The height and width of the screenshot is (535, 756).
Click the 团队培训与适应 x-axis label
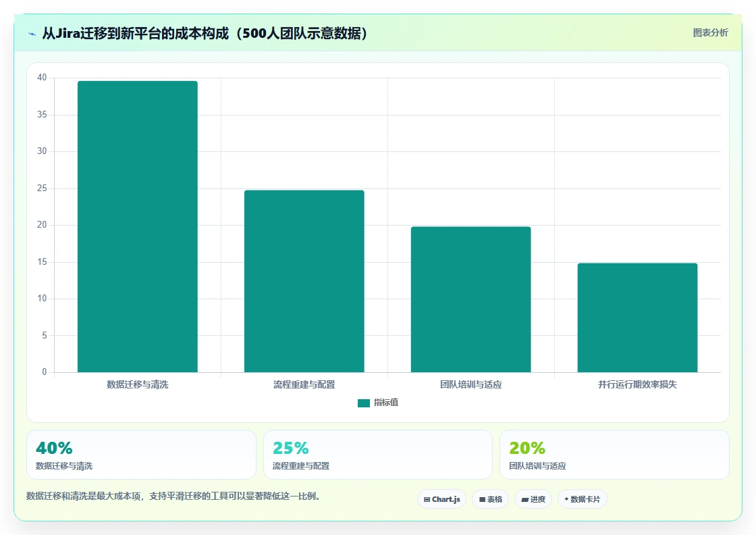[x=470, y=384]
